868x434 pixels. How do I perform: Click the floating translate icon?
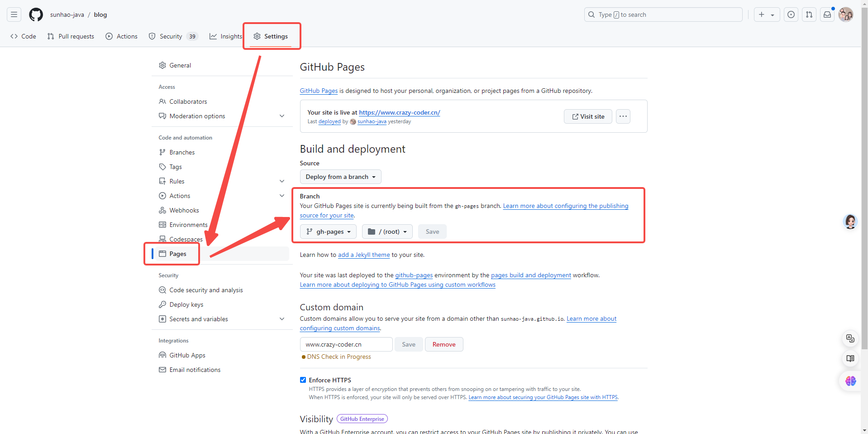pyautogui.click(x=850, y=338)
